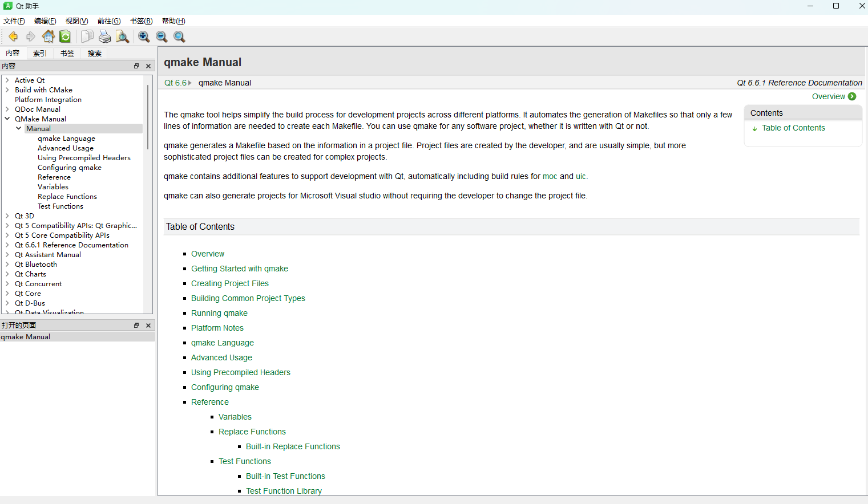Screen dimensions: 868x504
Task: Open the Home page icon
Action: (x=49, y=36)
